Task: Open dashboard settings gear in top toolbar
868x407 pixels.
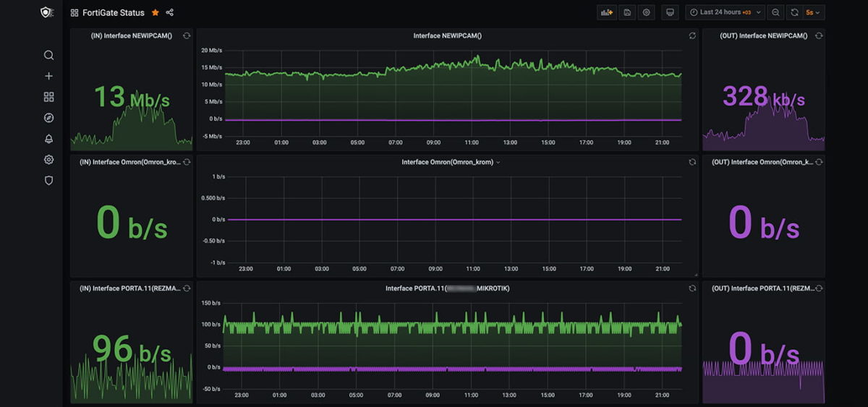Action: click(647, 12)
